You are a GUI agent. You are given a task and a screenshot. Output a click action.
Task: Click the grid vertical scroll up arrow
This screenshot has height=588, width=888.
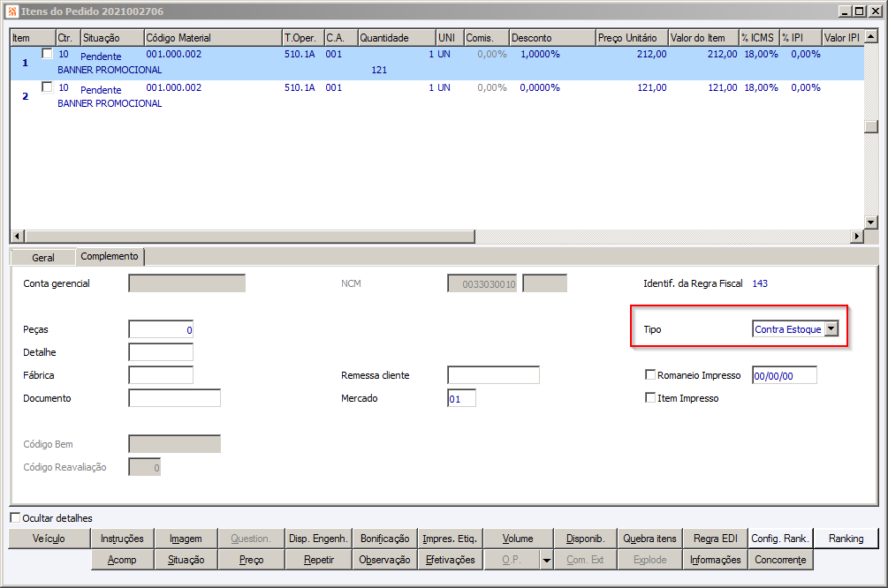point(871,36)
